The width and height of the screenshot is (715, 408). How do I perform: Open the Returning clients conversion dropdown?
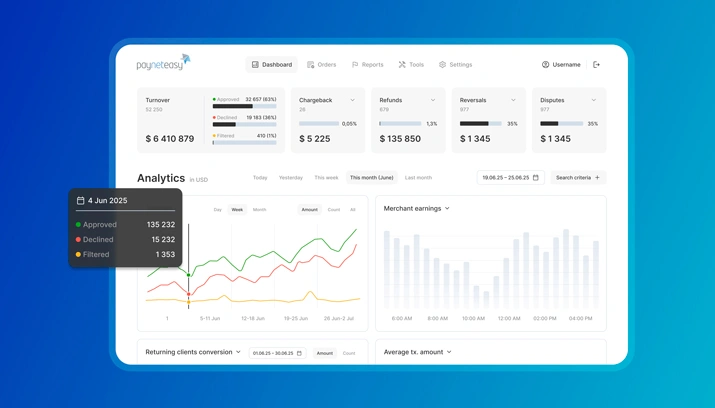[193, 352]
